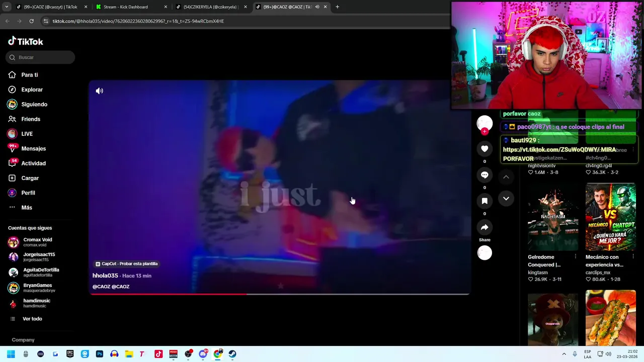
Task: Like the video with the heart icon
Action: pos(485,149)
